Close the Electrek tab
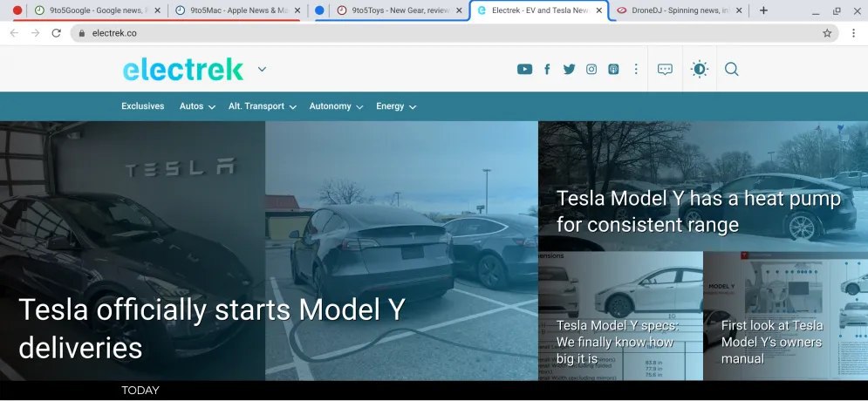868x401 pixels. (599, 10)
